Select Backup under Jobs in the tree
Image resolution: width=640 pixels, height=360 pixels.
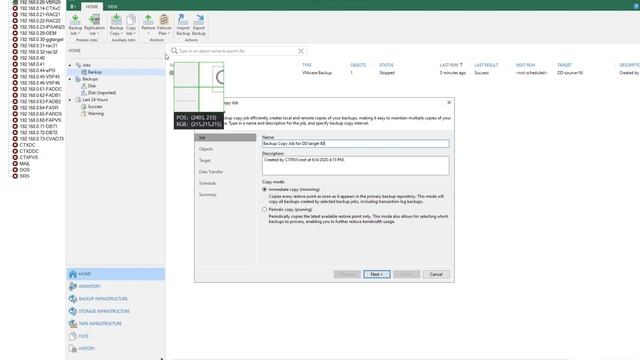point(95,72)
